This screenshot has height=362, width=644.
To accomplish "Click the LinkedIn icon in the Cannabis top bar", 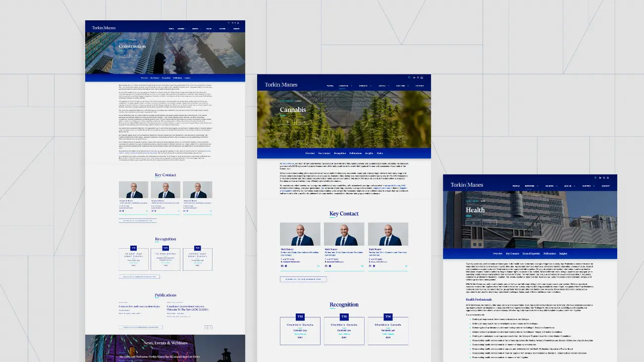I will 414,77.
